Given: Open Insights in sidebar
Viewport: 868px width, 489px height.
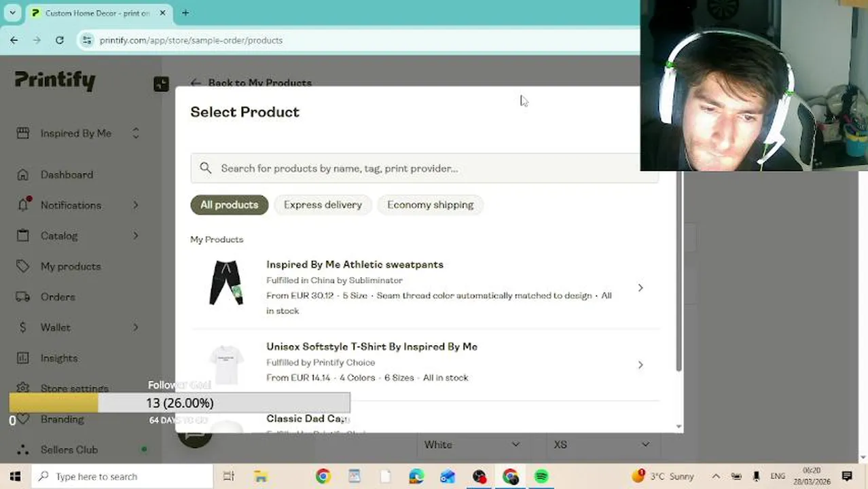Looking at the screenshot, I should pos(59,358).
